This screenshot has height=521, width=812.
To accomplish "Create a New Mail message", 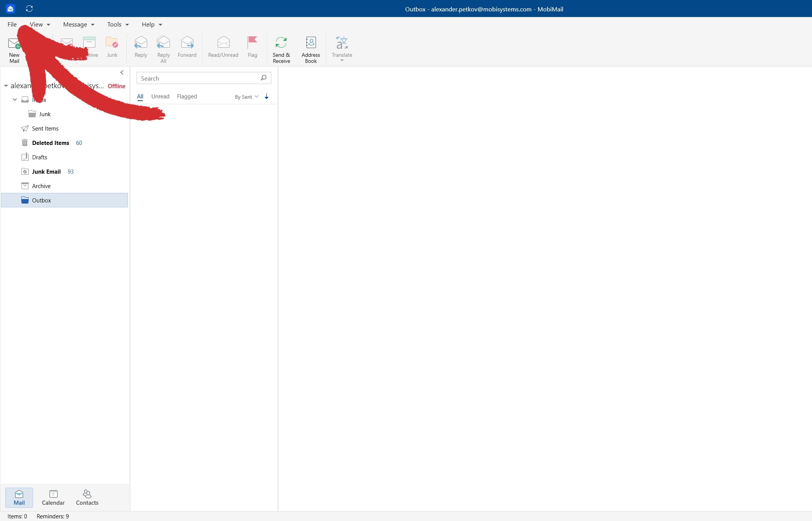I will [x=14, y=48].
